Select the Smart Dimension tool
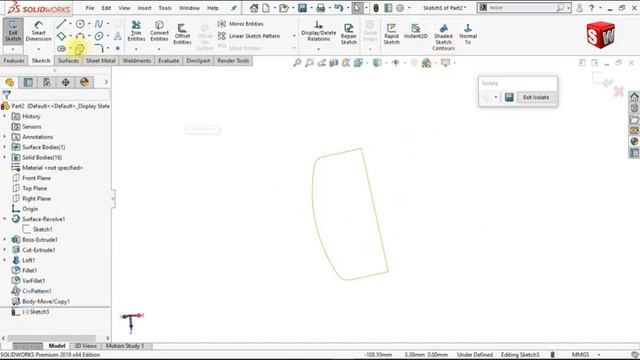640x360 pixels. [38, 31]
